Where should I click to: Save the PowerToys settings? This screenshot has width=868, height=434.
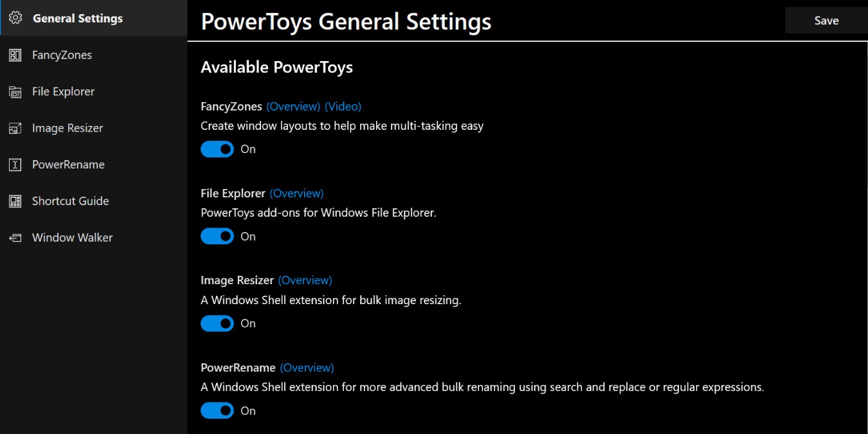826,20
